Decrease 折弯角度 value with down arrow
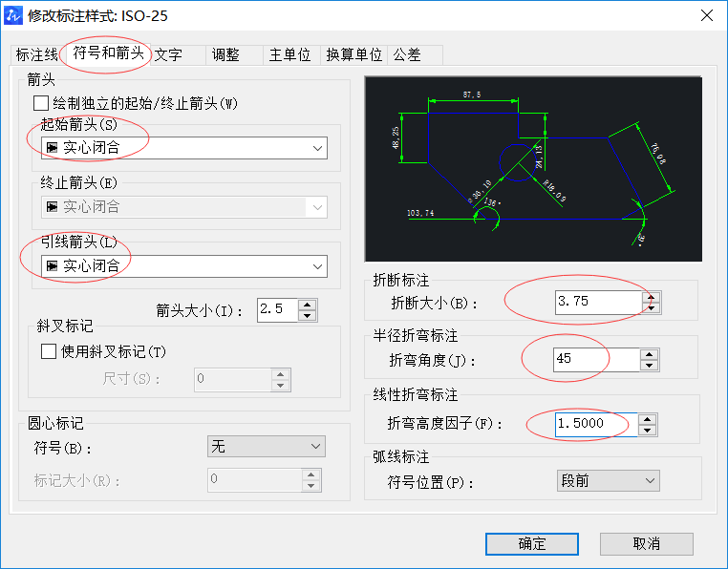The image size is (728, 569). [x=650, y=366]
